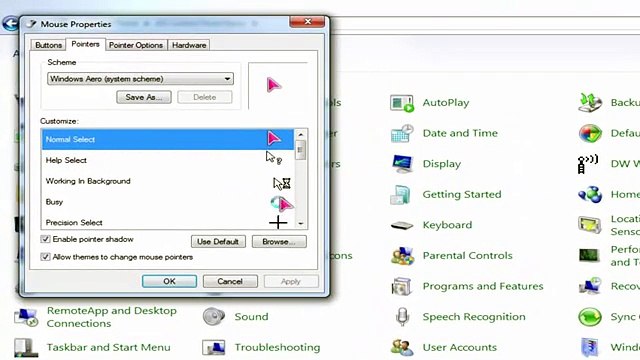Click Cancel in Mouse Properties

(x=230, y=281)
